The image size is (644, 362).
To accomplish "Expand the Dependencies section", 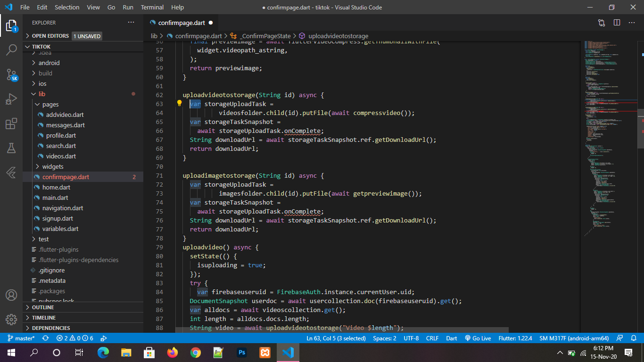I will [83, 328].
